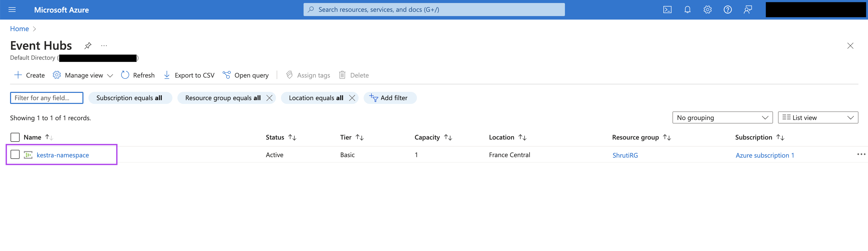Open the ShrutiRG resource group

click(x=624, y=155)
